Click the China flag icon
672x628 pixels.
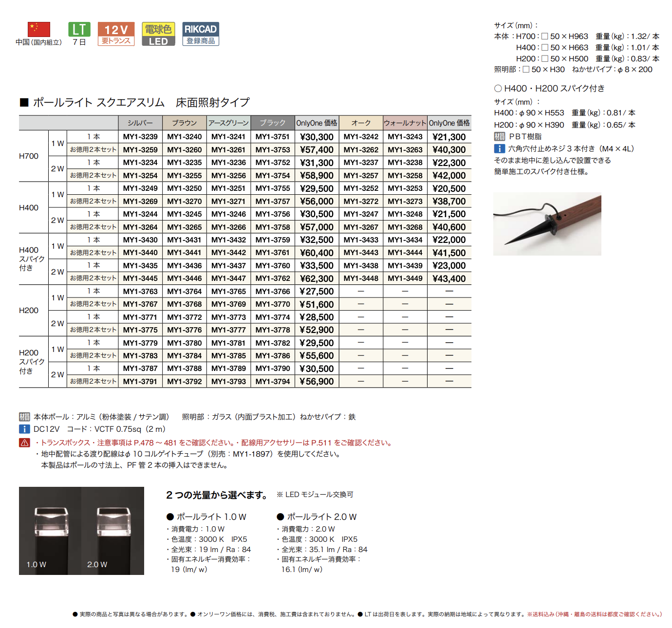[39, 29]
